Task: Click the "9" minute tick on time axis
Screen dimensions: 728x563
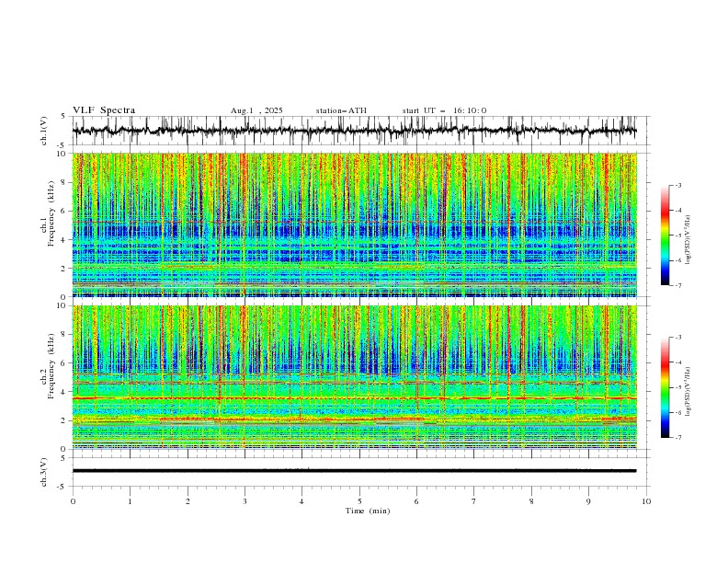Action: point(588,501)
